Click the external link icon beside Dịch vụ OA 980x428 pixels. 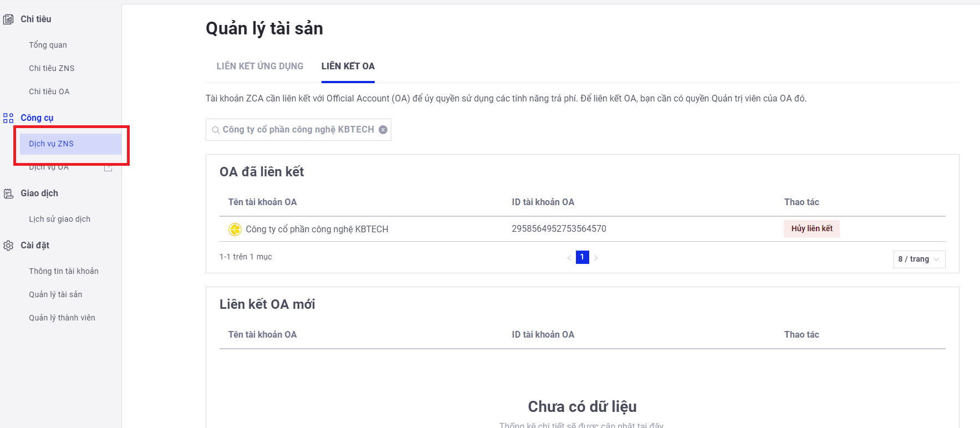point(108,167)
